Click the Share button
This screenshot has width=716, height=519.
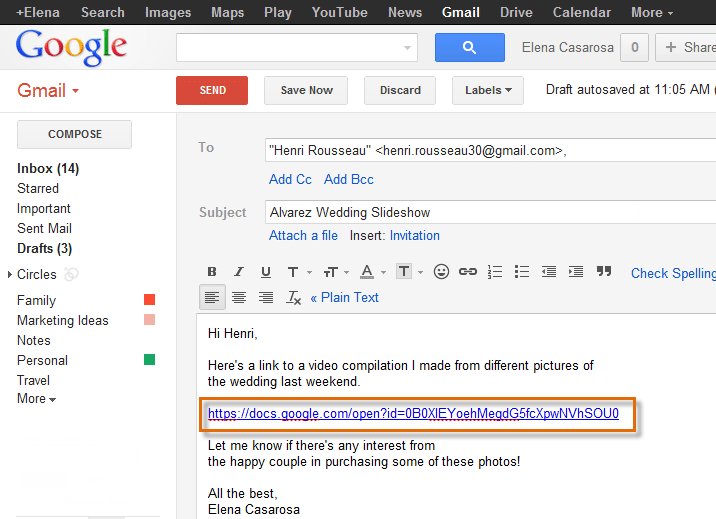686,47
